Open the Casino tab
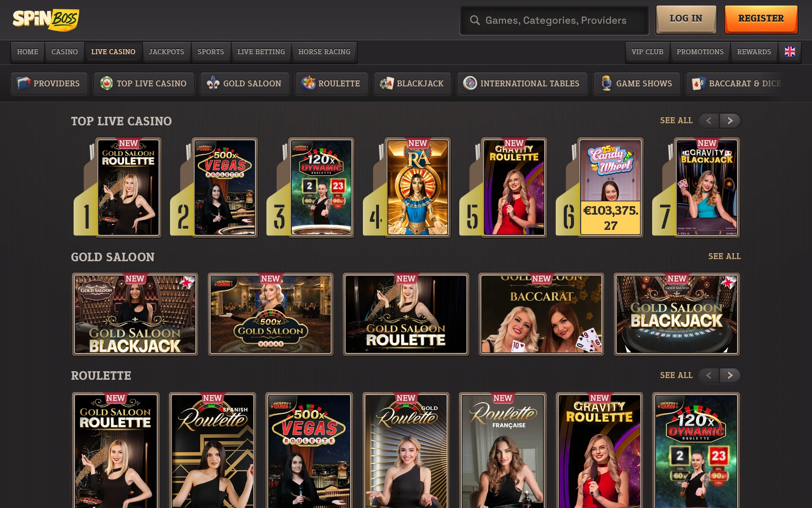Image resolution: width=812 pixels, height=508 pixels. 65,52
